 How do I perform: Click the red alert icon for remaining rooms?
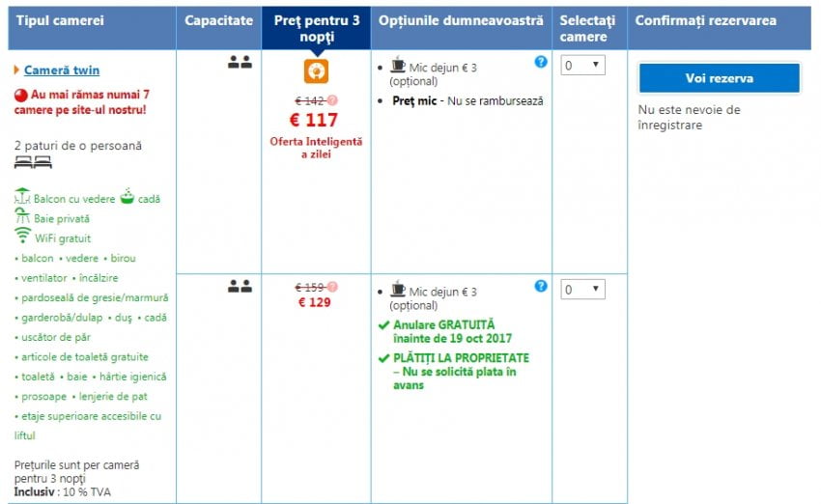tap(20, 96)
